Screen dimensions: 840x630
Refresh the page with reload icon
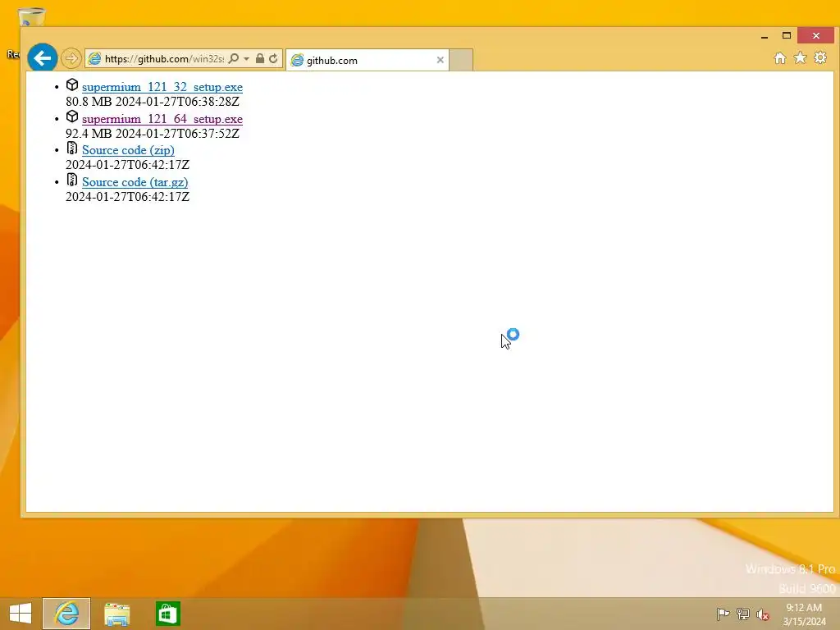point(273,58)
